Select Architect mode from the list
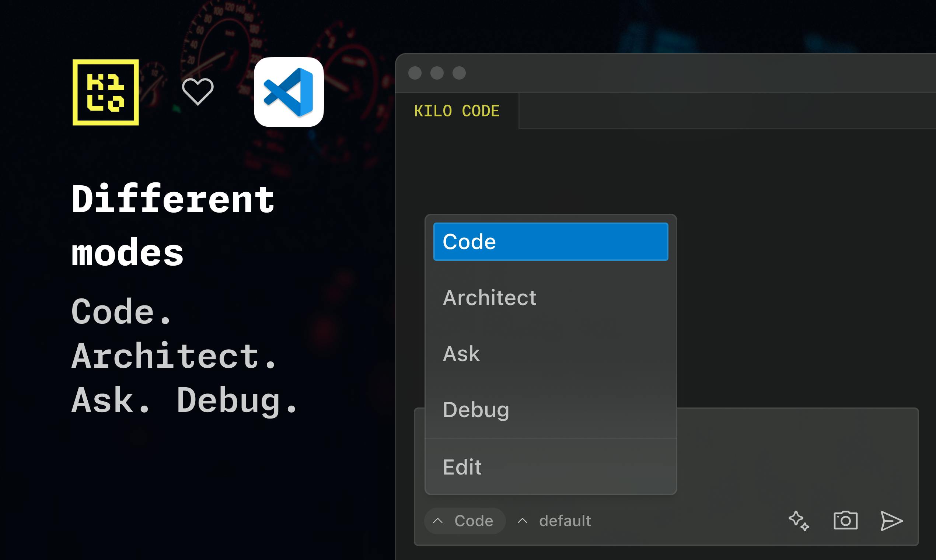This screenshot has width=936, height=560. (551, 298)
